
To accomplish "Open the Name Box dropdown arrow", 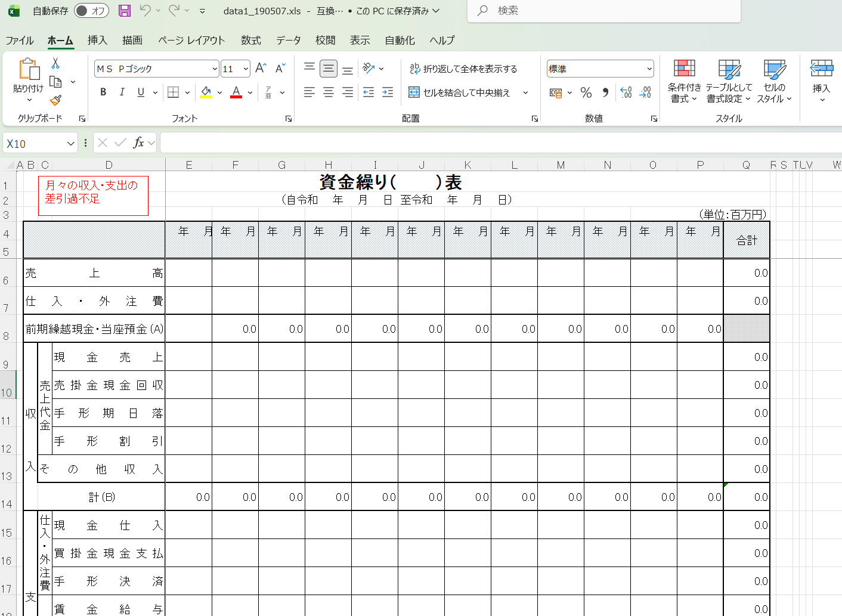I will coord(70,143).
